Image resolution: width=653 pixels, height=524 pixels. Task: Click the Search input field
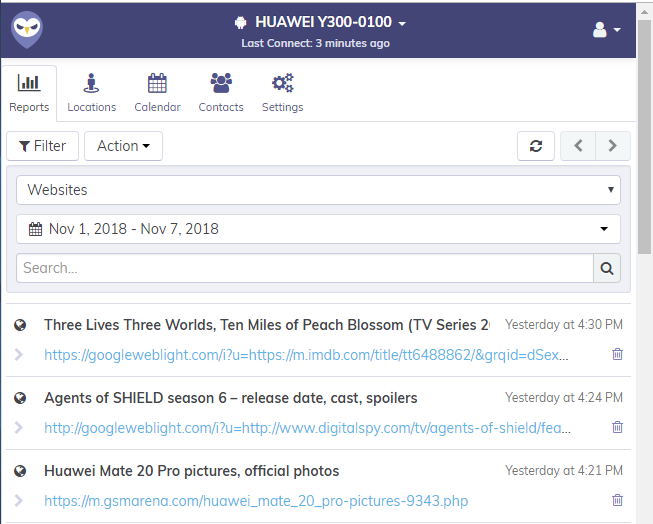(x=305, y=268)
